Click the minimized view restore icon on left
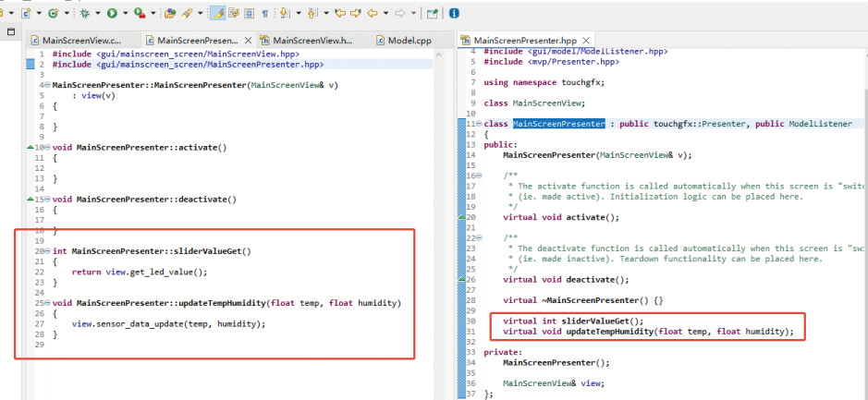The height and width of the screenshot is (400, 868). [x=11, y=31]
